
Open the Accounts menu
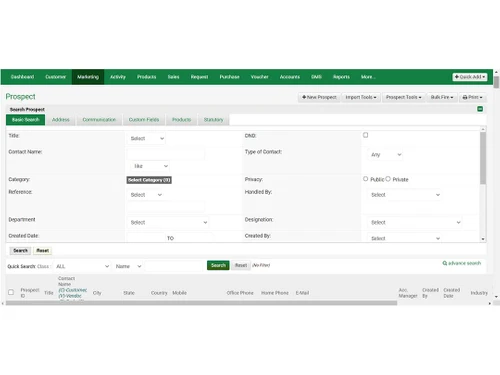point(290,77)
